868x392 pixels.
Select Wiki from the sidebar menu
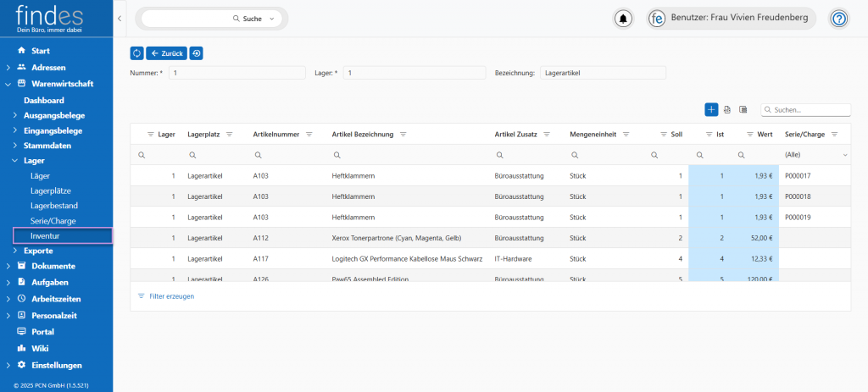coord(40,348)
